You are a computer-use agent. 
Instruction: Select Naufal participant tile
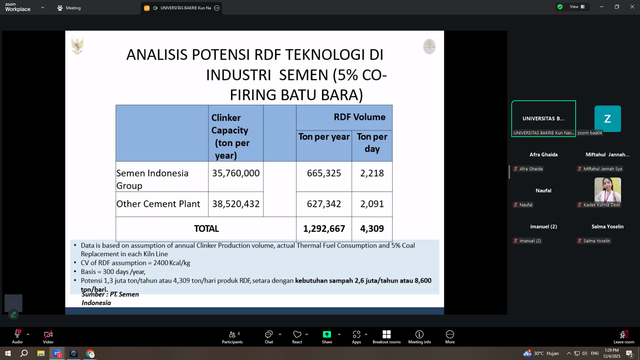[x=543, y=191]
